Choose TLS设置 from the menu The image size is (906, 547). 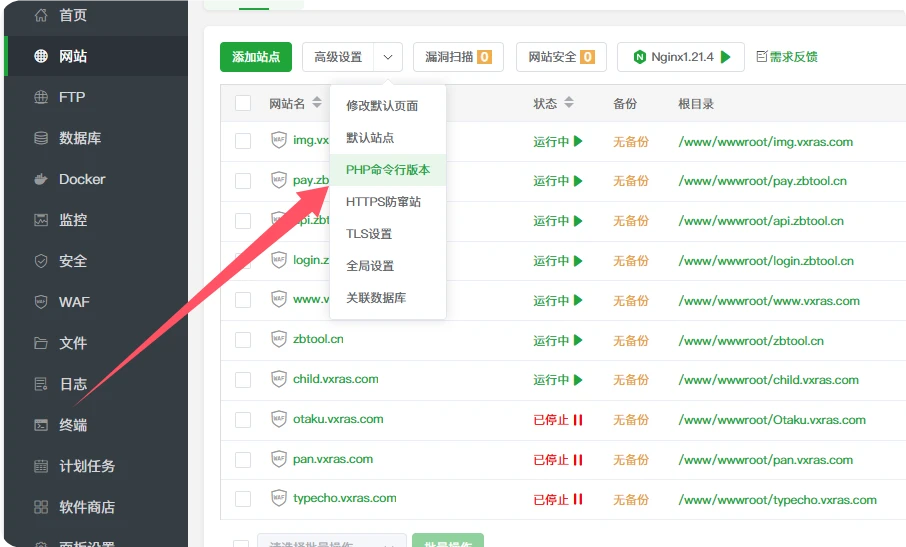point(388,234)
